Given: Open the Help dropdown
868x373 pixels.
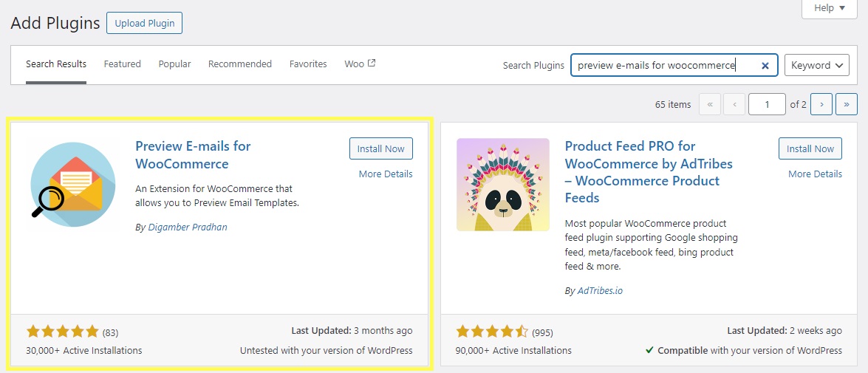Looking at the screenshot, I should click(x=830, y=9).
